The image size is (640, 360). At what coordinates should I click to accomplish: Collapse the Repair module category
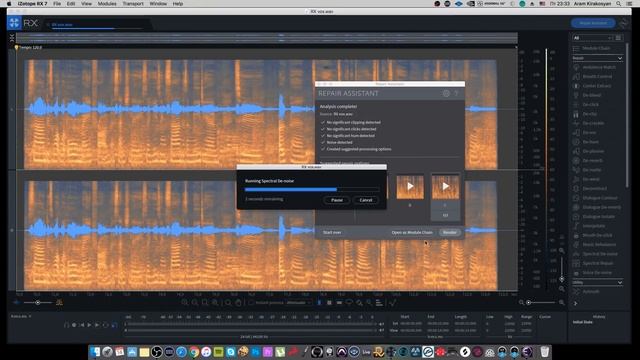coord(620,58)
